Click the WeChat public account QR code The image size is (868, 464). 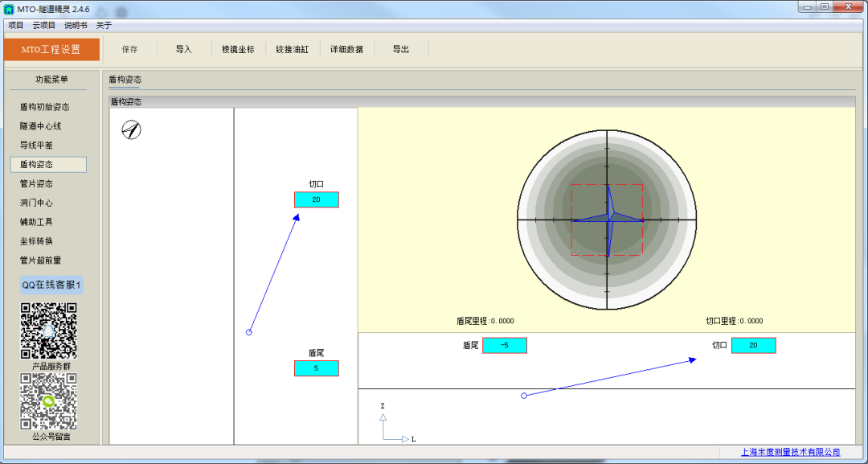48,400
